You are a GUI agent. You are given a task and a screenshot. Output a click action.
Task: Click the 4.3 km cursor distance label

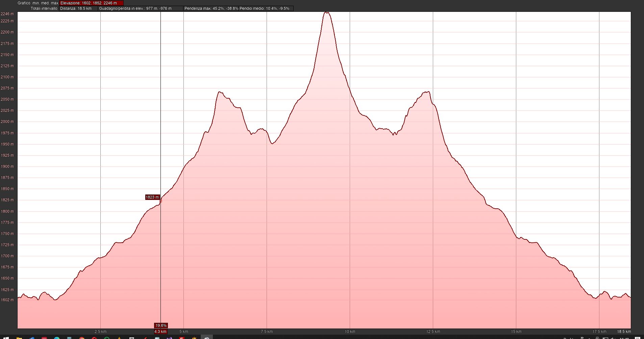160,332
